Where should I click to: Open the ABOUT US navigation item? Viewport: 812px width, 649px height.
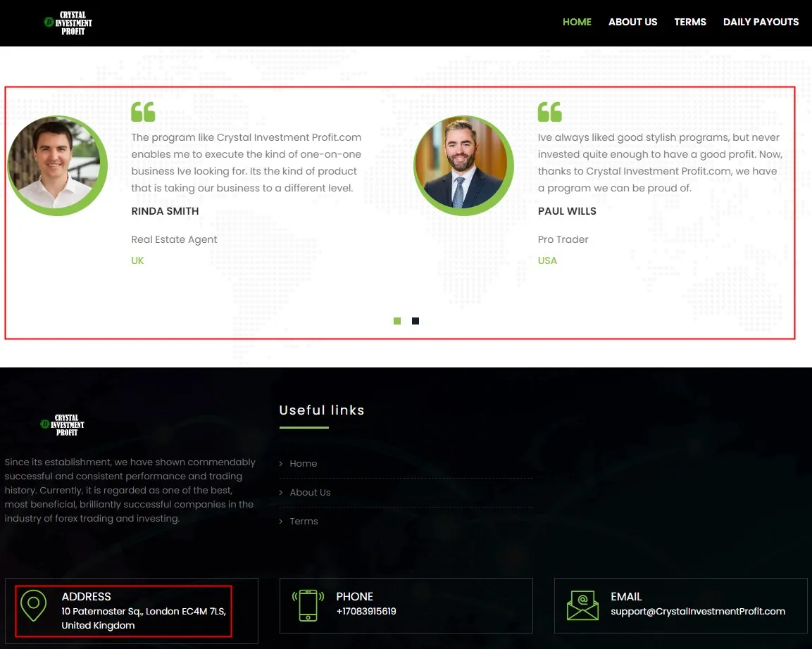[633, 23]
